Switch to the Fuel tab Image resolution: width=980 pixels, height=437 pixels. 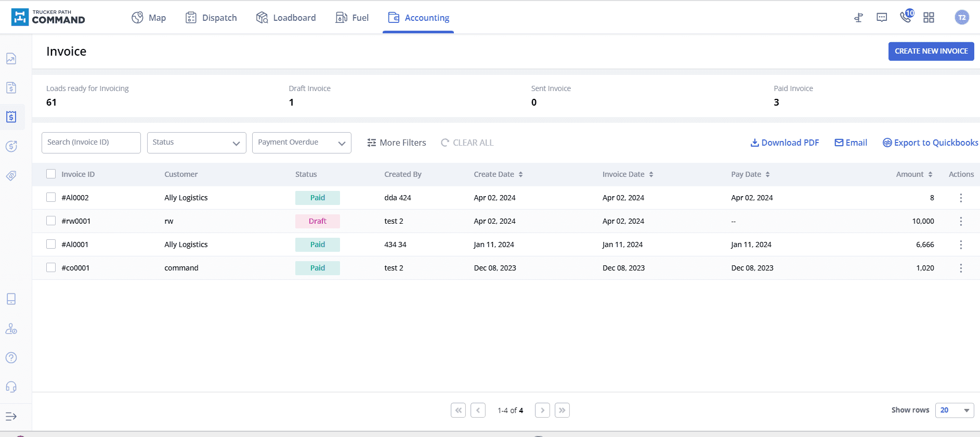(x=352, y=18)
